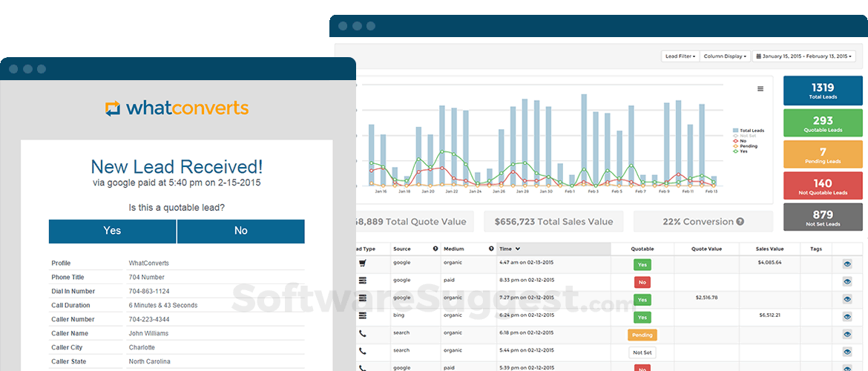Image resolution: width=868 pixels, height=371 pixels.
Task: Toggle eye icon for the Pending lead row
Action: click(847, 335)
